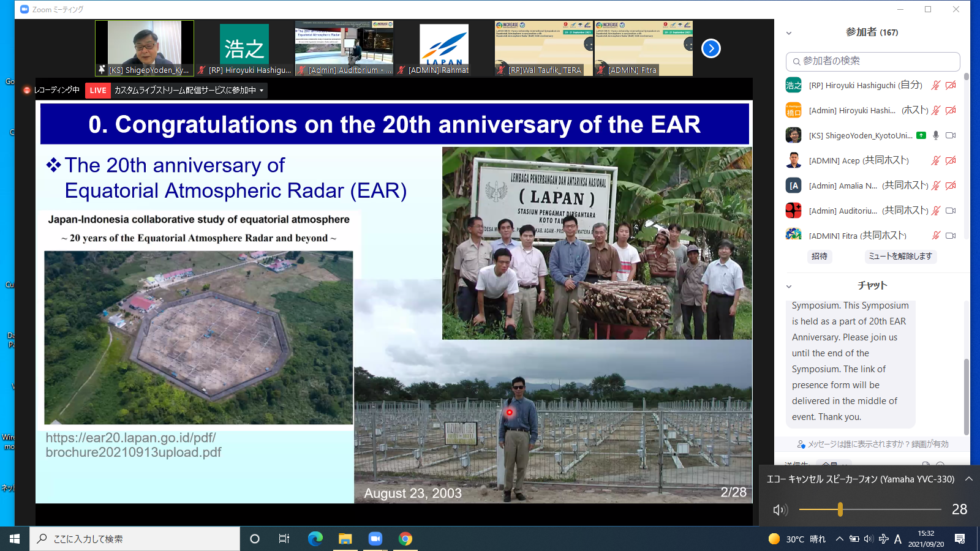Select [Admin] Auditorium video thumbnail
The width and height of the screenshot is (980, 551).
pyautogui.click(x=344, y=48)
